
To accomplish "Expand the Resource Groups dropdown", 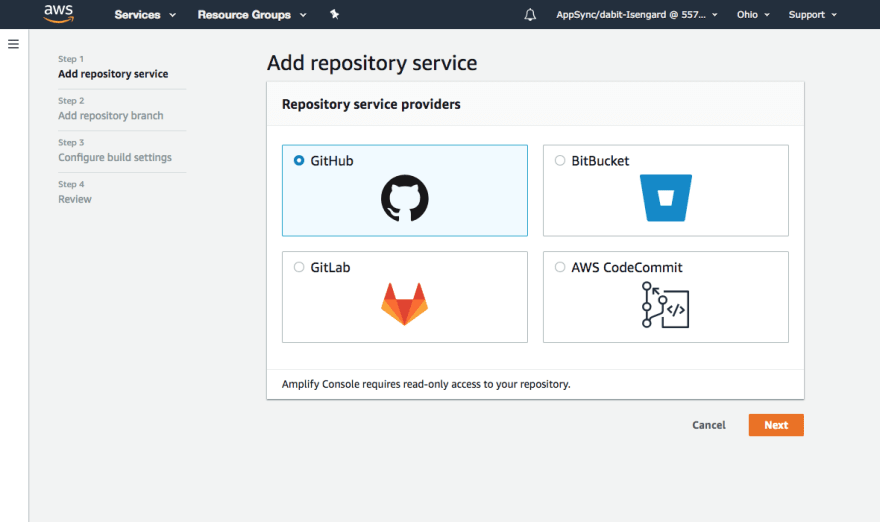I will click(252, 15).
